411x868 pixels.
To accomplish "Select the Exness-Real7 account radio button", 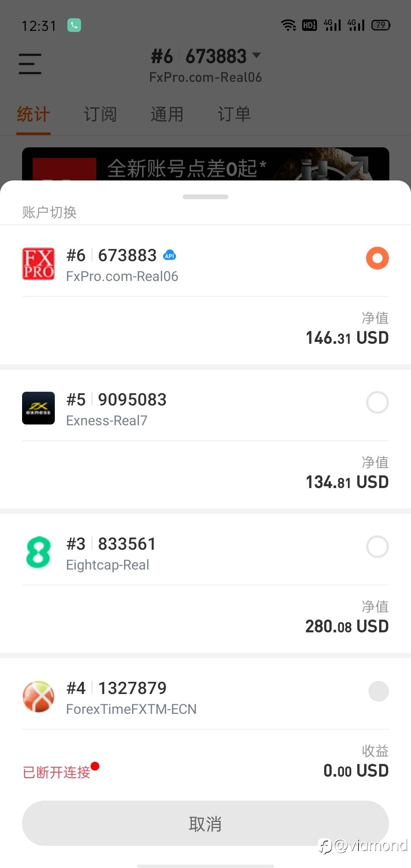I will tap(377, 402).
